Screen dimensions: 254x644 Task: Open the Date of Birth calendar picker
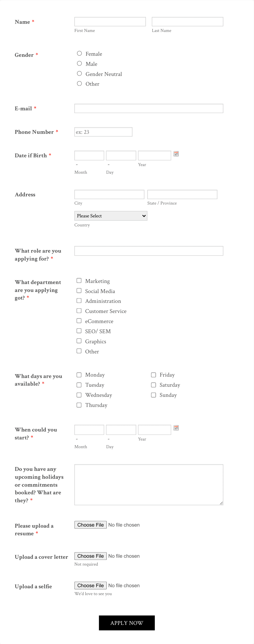click(x=176, y=154)
